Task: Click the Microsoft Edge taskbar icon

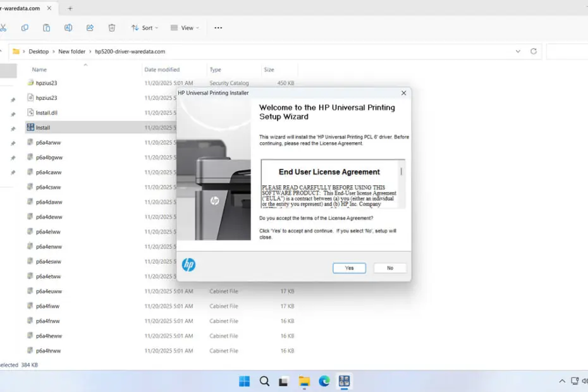Action: (324, 381)
